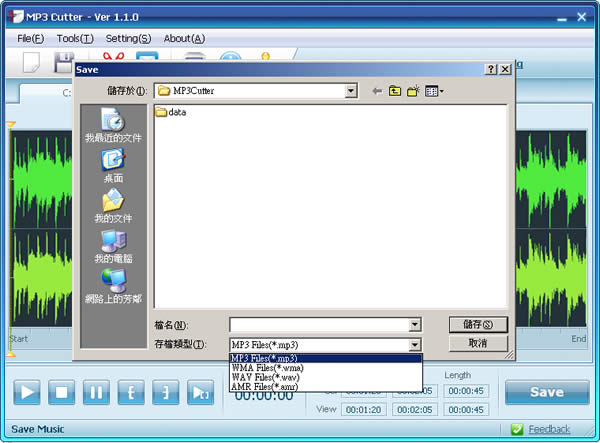This screenshot has width=600, height=443.
Task: Open My Documents (我的文件) in the places bar
Action: pos(113,206)
